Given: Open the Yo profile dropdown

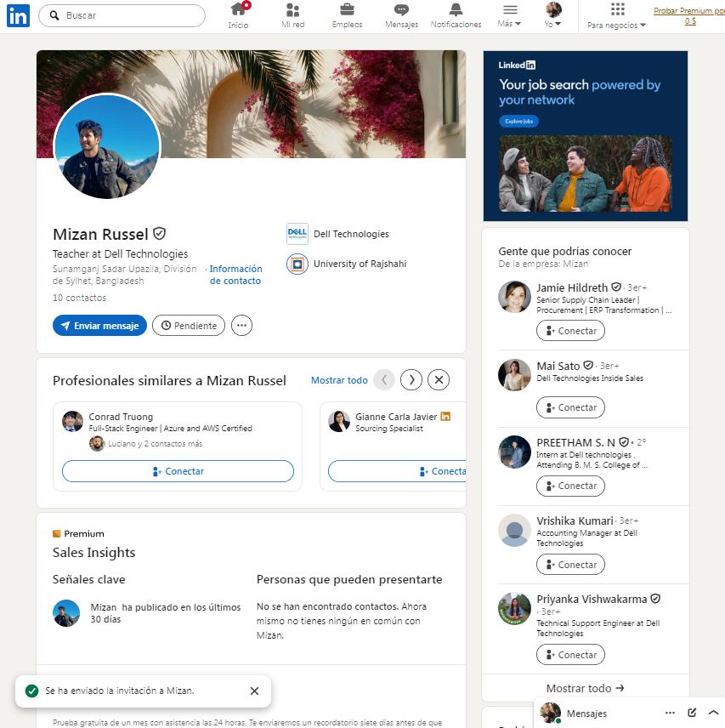Looking at the screenshot, I should click(x=553, y=15).
